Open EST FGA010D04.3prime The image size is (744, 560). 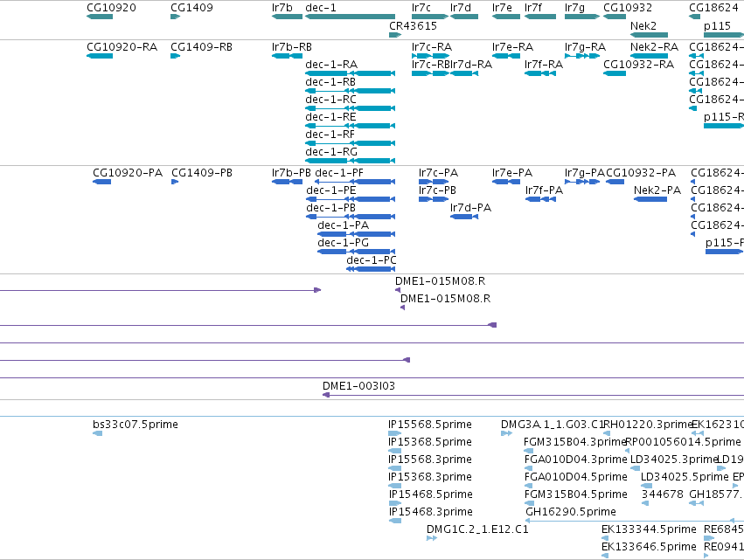pyautogui.click(x=529, y=468)
